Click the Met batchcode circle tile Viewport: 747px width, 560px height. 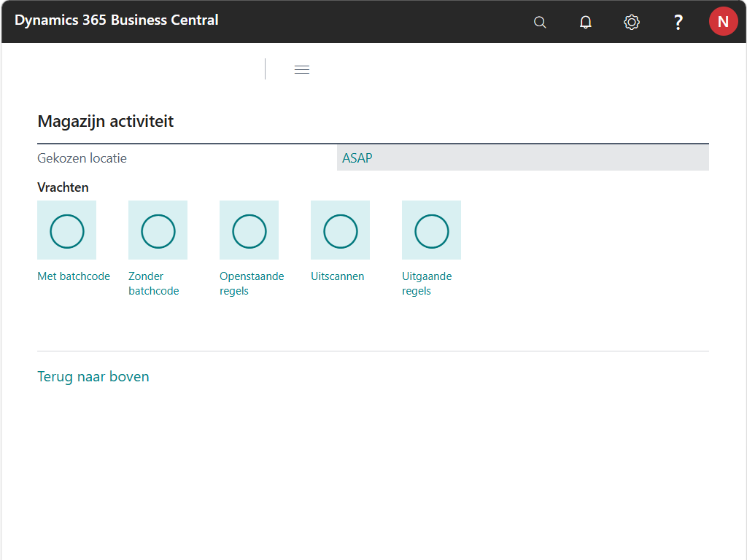(67, 230)
